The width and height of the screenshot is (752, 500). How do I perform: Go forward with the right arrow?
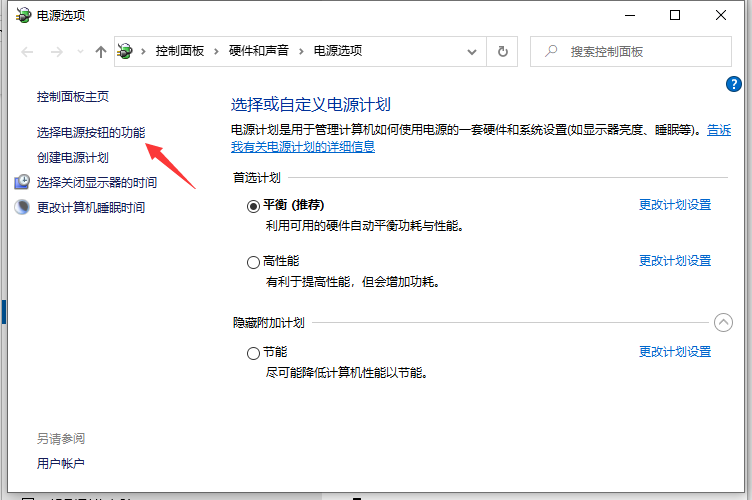point(57,52)
